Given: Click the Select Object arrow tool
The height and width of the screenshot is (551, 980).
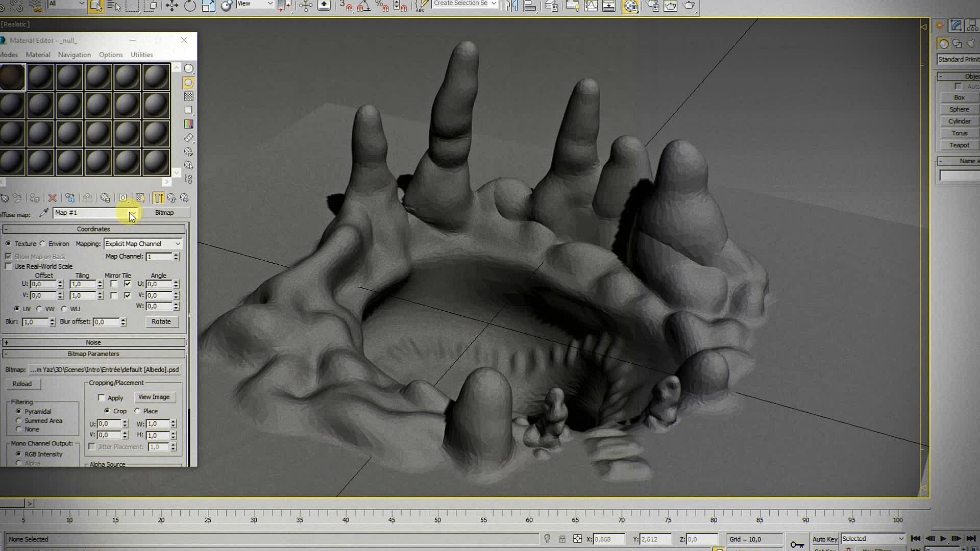Looking at the screenshot, I should pyautogui.click(x=95, y=6).
